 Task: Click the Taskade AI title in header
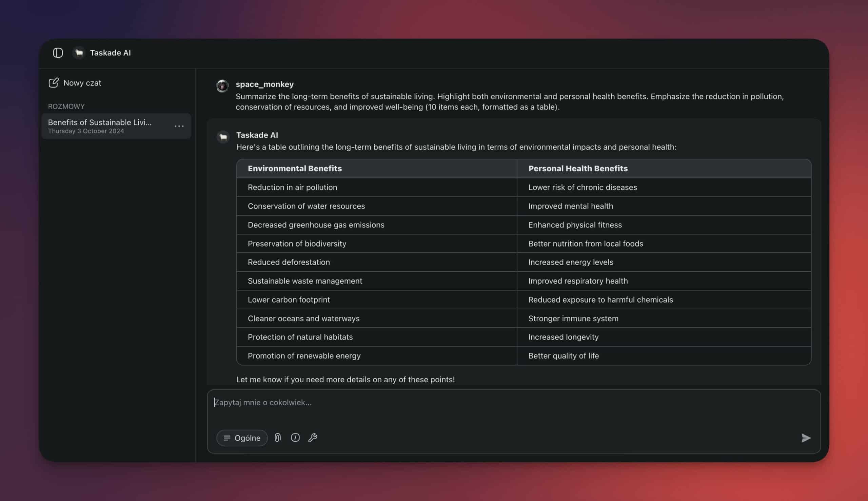pyautogui.click(x=110, y=53)
